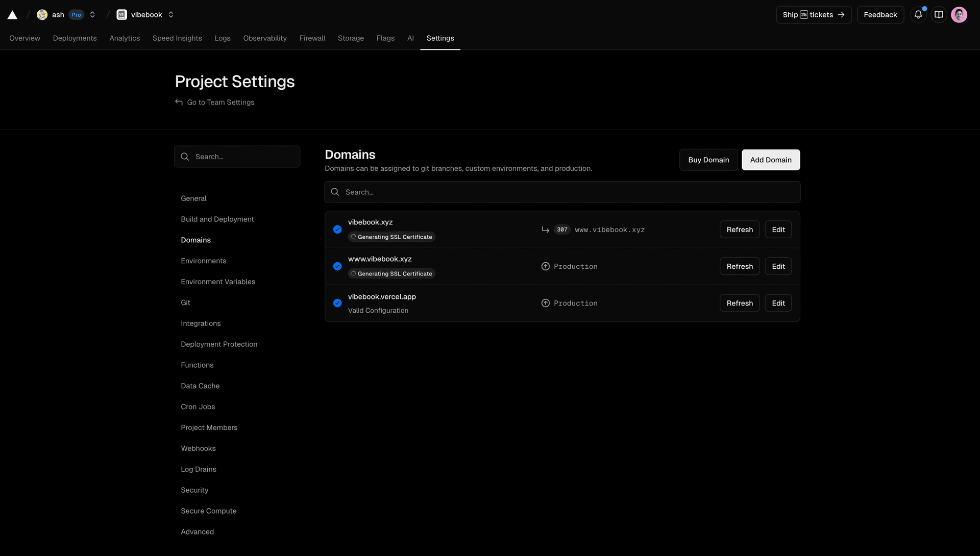The height and width of the screenshot is (556, 980).
Task: Click Generating SSL Certificate badge under vibebook.xyz
Action: 391,237
